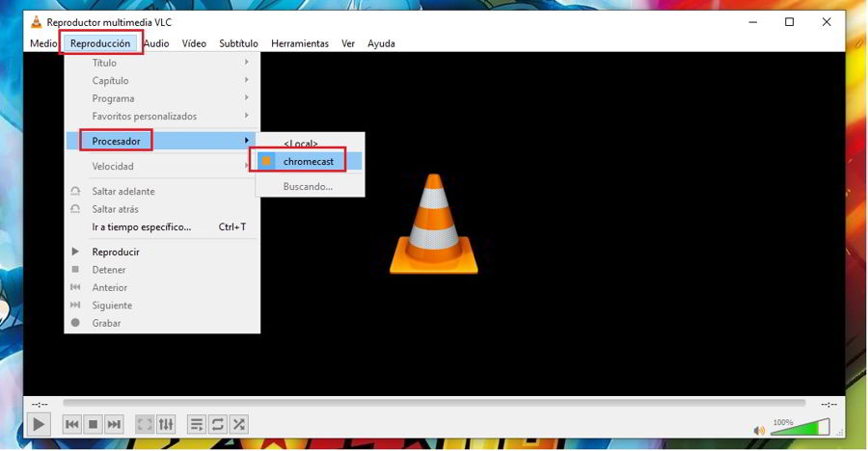This screenshot has height=451, width=868.
Task: Open extended settings equalizer icon
Action: click(x=166, y=424)
